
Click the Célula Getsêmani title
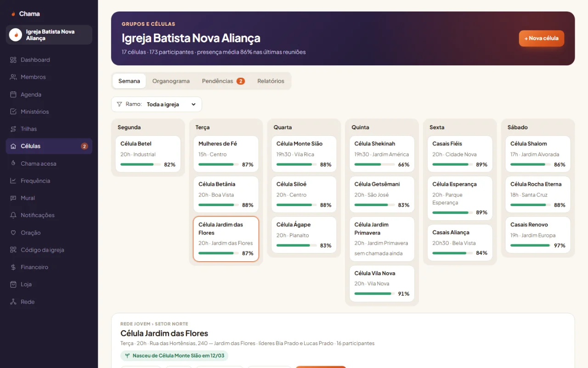coord(377,184)
